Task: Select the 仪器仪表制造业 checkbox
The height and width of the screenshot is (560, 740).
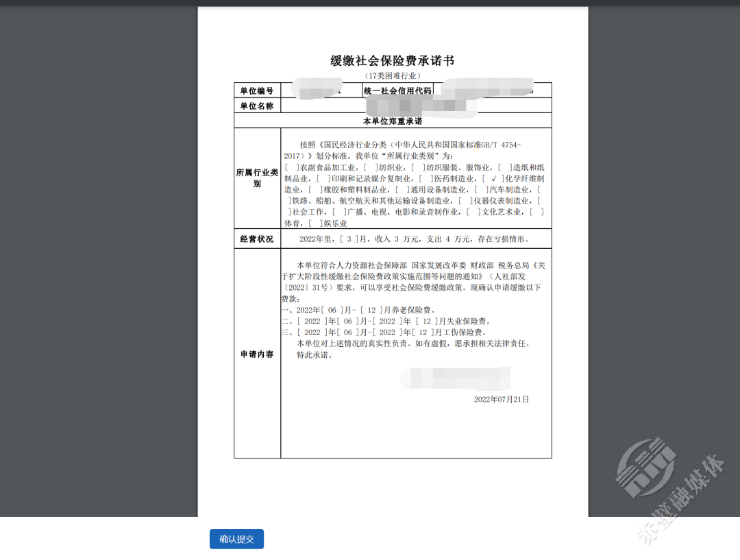Action: pyautogui.click(x=465, y=201)
